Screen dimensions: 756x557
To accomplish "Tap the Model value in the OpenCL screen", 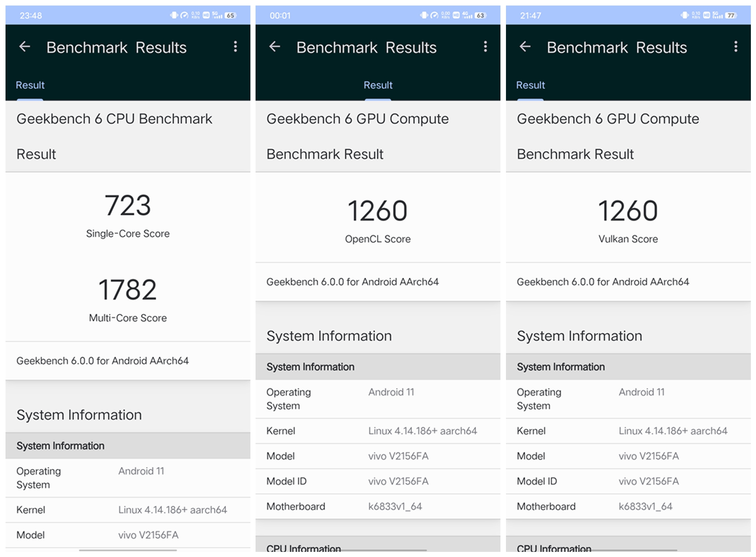I will click(x=398, y=456).
